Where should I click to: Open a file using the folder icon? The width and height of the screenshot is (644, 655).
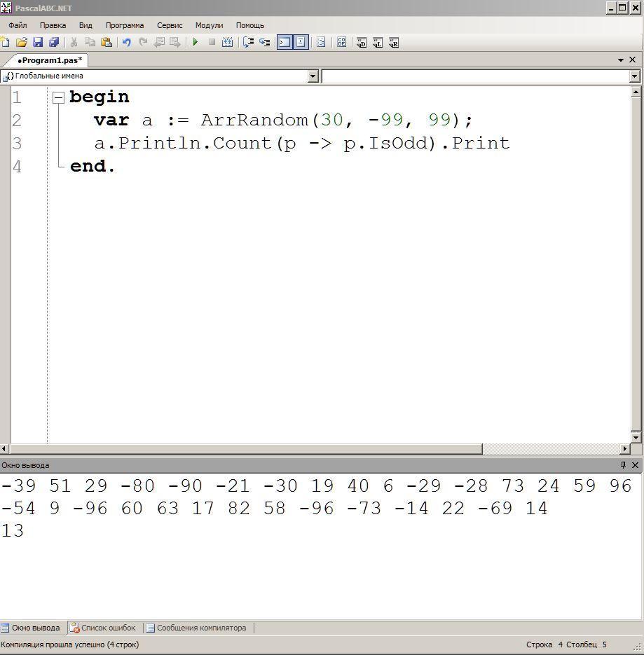pos(22,42)
